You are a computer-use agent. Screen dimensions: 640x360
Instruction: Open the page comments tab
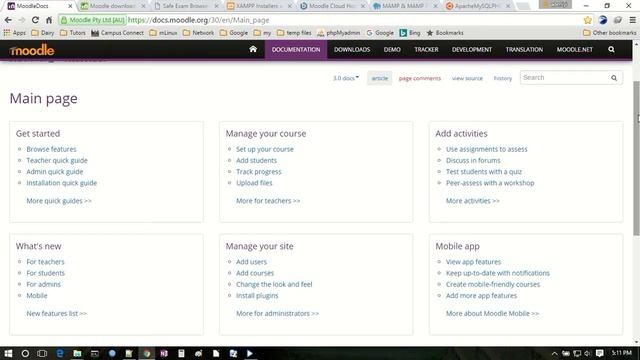[x=420, y=78]
